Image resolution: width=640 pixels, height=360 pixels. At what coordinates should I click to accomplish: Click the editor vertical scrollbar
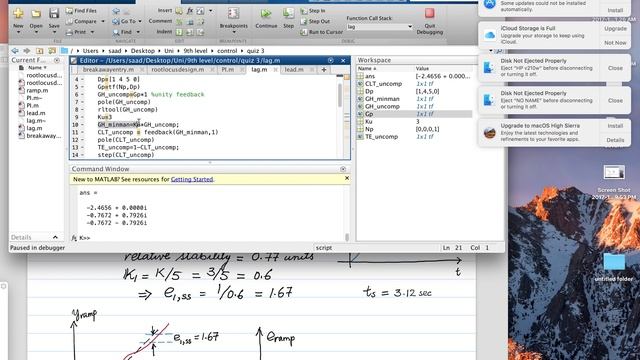tap(340, 96)
